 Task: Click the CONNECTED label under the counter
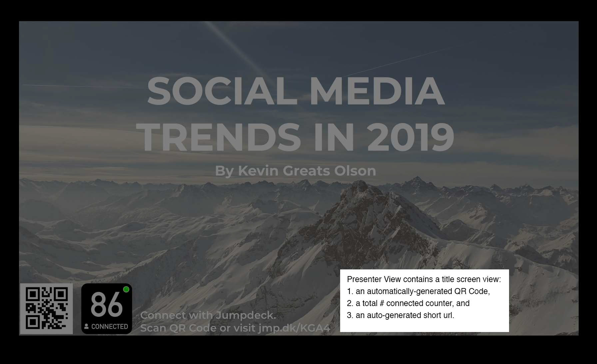(x=110, y=326)
